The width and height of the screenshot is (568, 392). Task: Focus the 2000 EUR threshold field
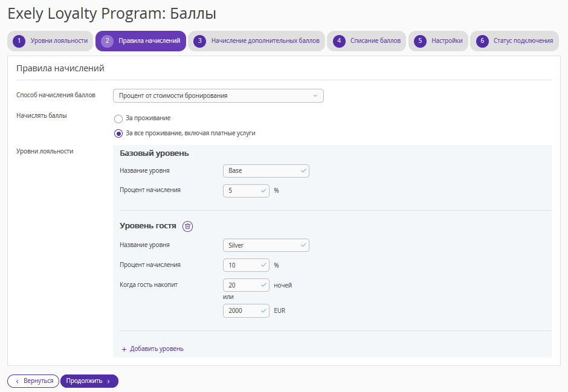pos(246,310)
